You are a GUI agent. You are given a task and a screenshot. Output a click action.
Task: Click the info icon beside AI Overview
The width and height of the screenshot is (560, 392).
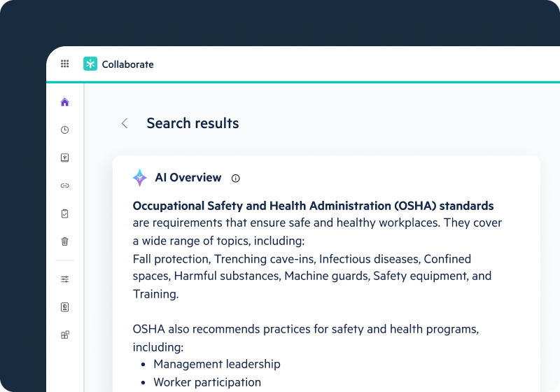235,178
